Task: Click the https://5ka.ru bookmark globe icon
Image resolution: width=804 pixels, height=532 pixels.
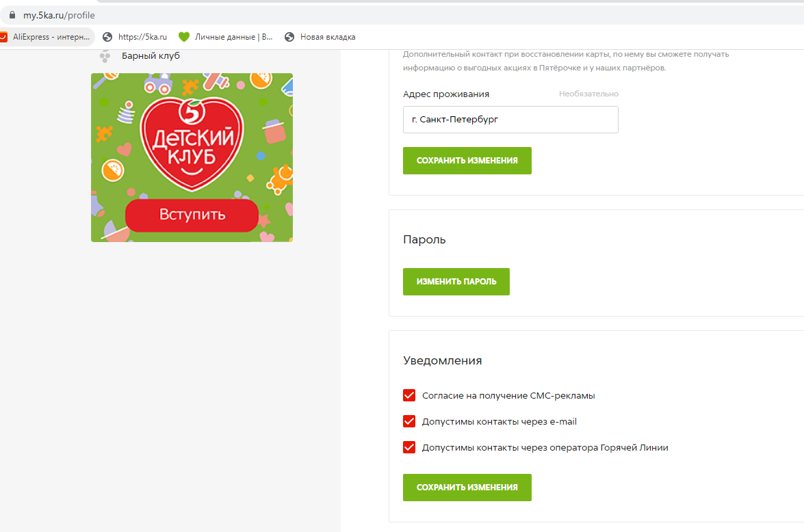Action: click(107, 37)
